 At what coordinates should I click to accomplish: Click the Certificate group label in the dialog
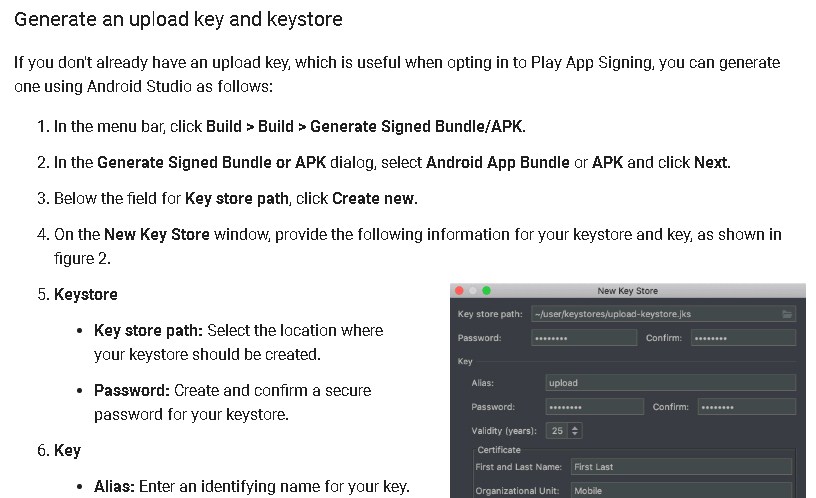point(499,450)
